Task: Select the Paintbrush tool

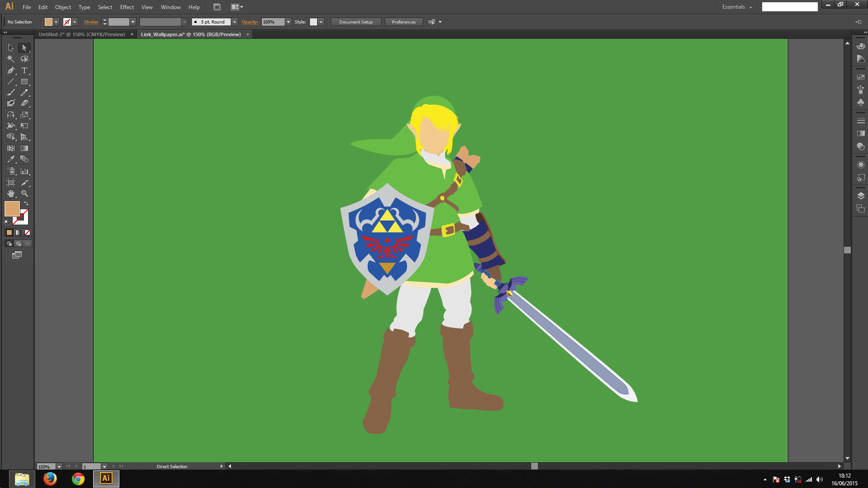Action: [x=11, y=92]
